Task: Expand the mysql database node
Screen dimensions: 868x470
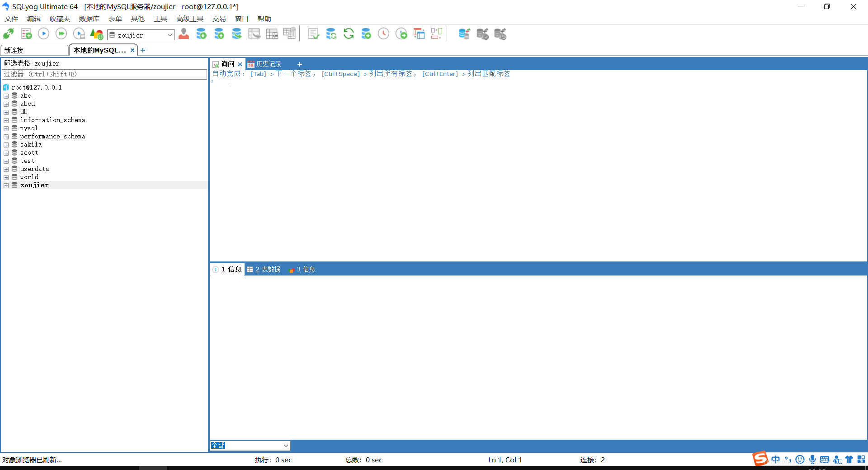Action: (x=6, y=128)
